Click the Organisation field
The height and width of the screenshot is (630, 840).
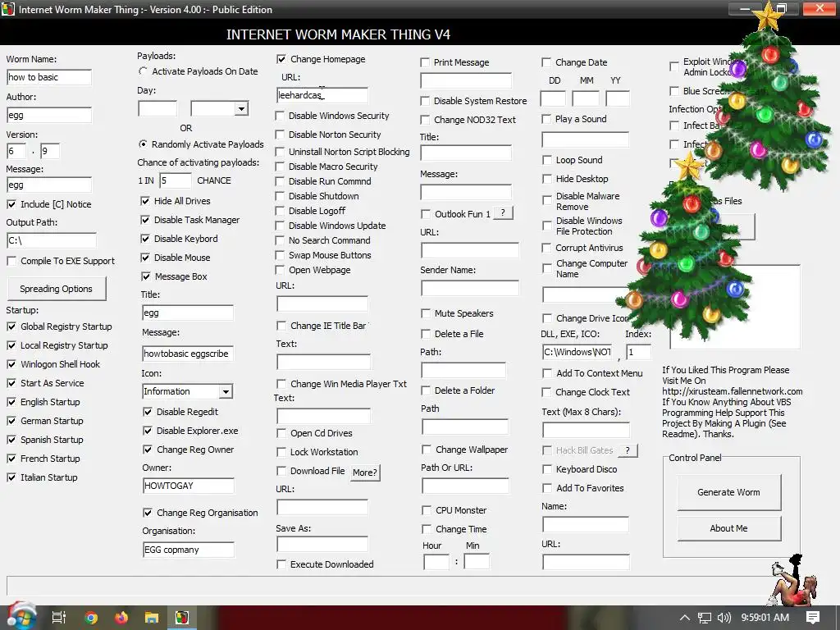(x=189, y=550)
